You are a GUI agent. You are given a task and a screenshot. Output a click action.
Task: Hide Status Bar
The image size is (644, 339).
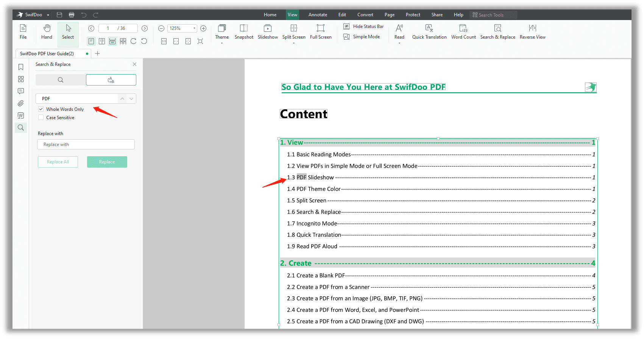click(363, 26)
